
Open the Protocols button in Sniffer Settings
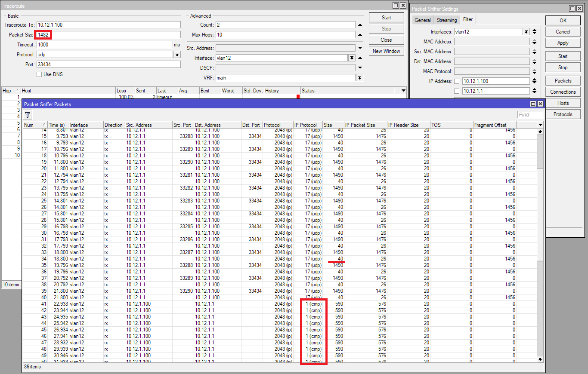(x=563, y=114)
